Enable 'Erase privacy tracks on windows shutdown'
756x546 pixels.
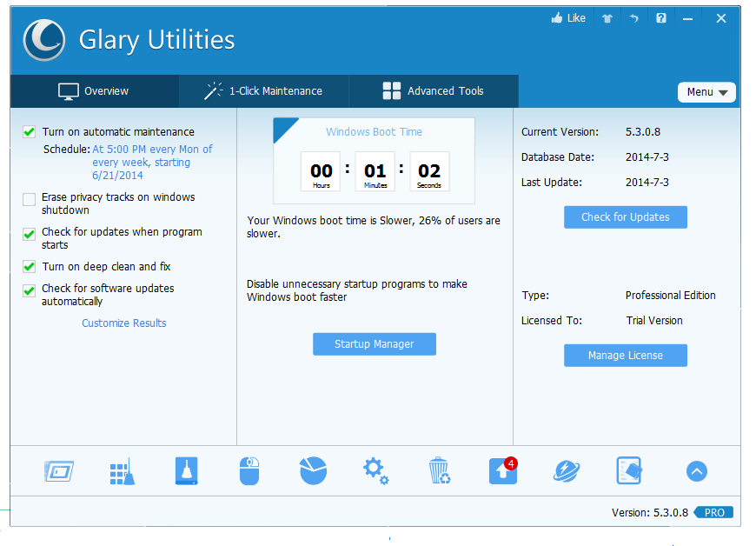pos(30,199)
